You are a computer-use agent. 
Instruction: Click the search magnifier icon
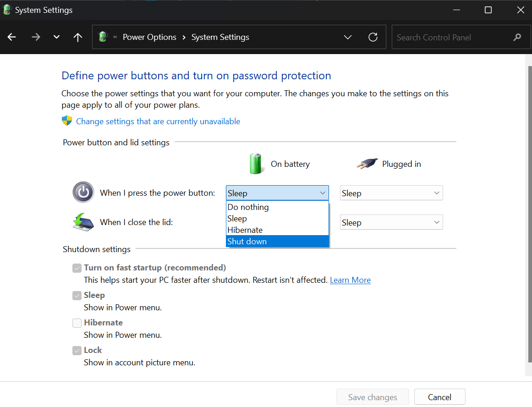(x=517, y=37)
